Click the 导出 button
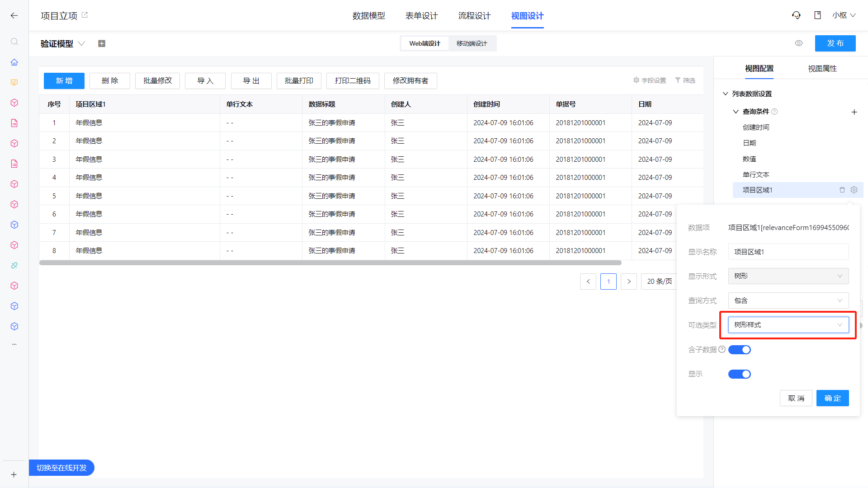The height and width of the screenshot is (488, 868). [x=251, y=81]
